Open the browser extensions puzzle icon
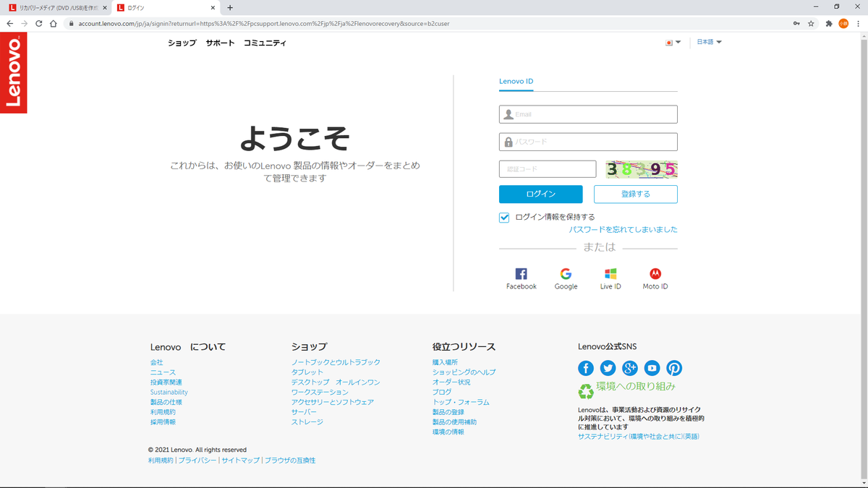 829,23
